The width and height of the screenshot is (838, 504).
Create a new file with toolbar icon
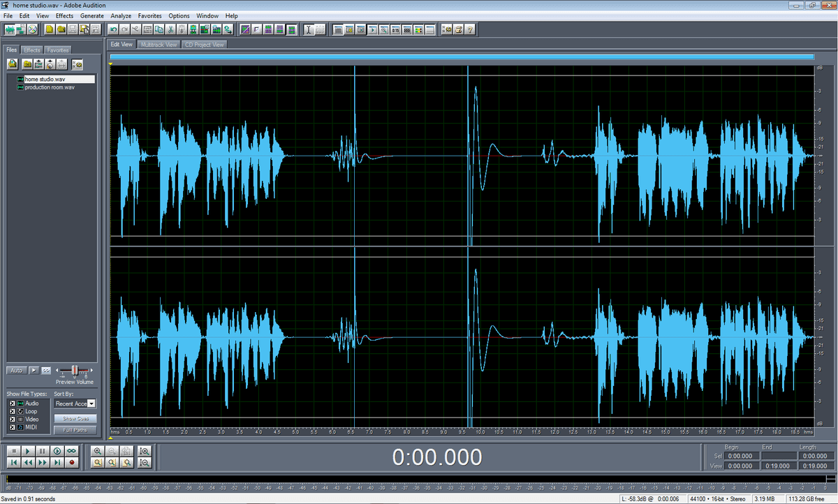(x=50, y=29)
